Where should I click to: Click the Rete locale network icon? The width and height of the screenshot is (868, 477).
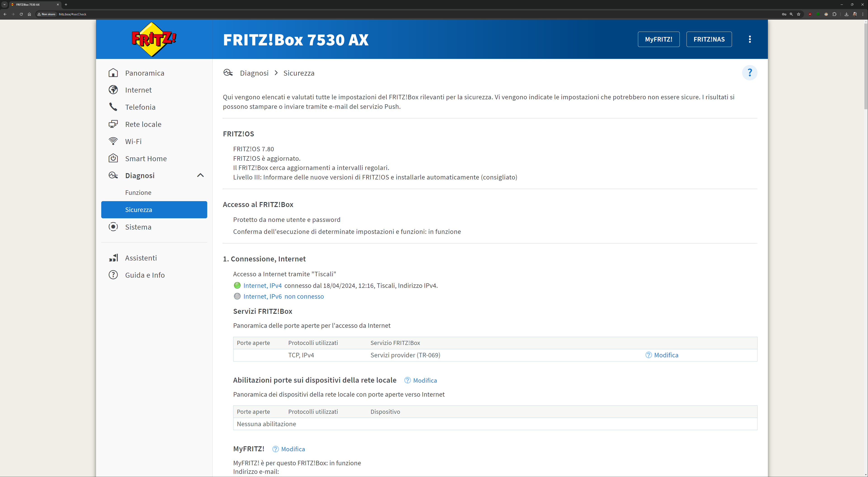[x=113, y=124]
